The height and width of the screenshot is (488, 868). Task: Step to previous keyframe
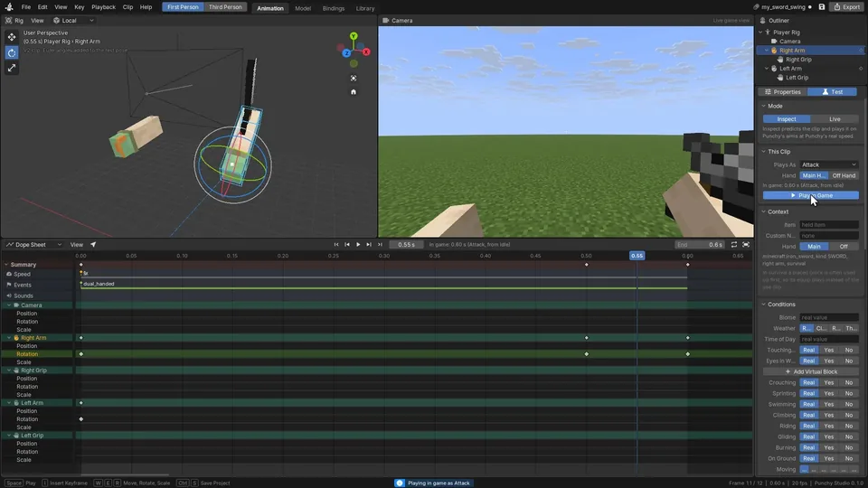click(347, 245)
